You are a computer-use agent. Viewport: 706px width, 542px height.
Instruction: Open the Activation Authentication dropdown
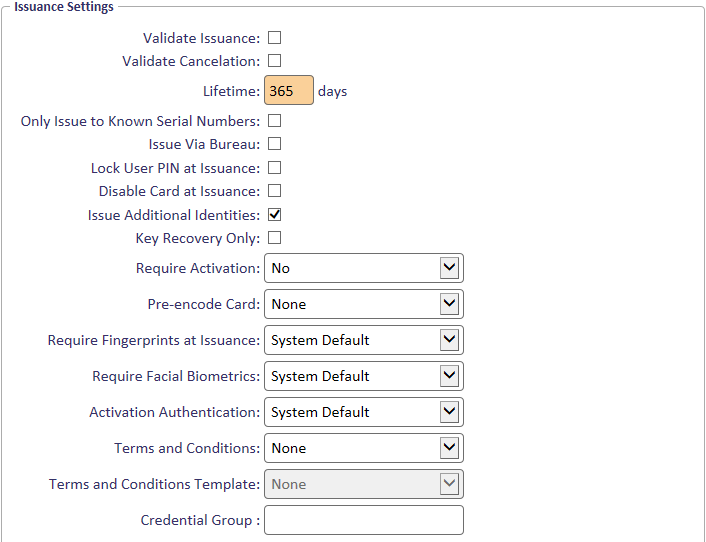[364, 412]
